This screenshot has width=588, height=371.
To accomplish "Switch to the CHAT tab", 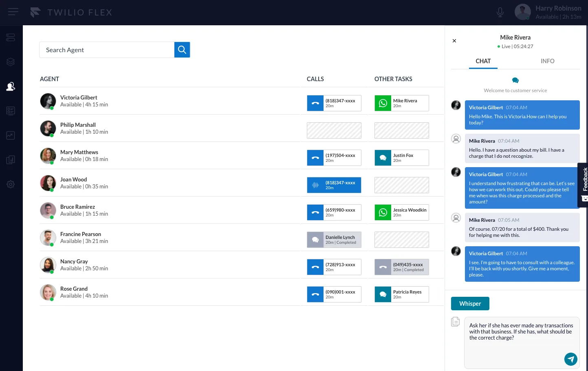I will pyautogui.click(x=483, y=61).
